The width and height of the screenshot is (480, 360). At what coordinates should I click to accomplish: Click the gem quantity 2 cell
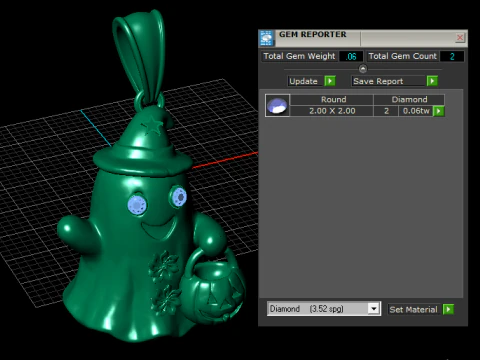(x=386, y=111)
